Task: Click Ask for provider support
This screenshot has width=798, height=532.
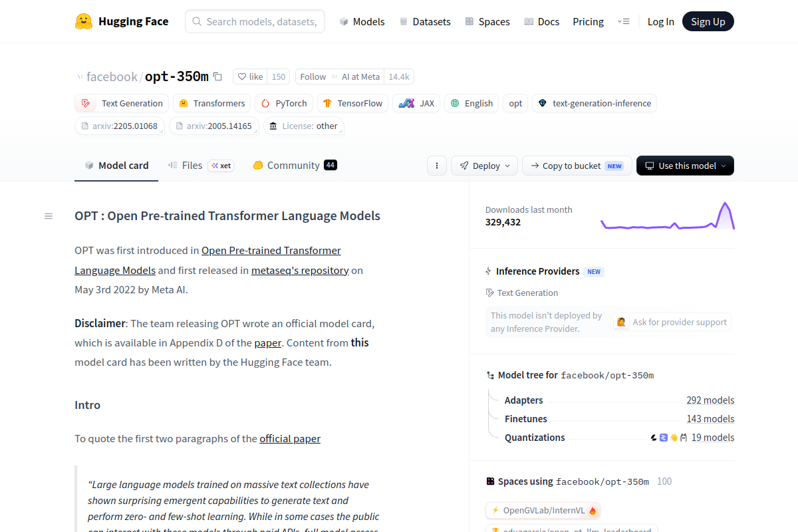Action: click(x=672, y=322)
